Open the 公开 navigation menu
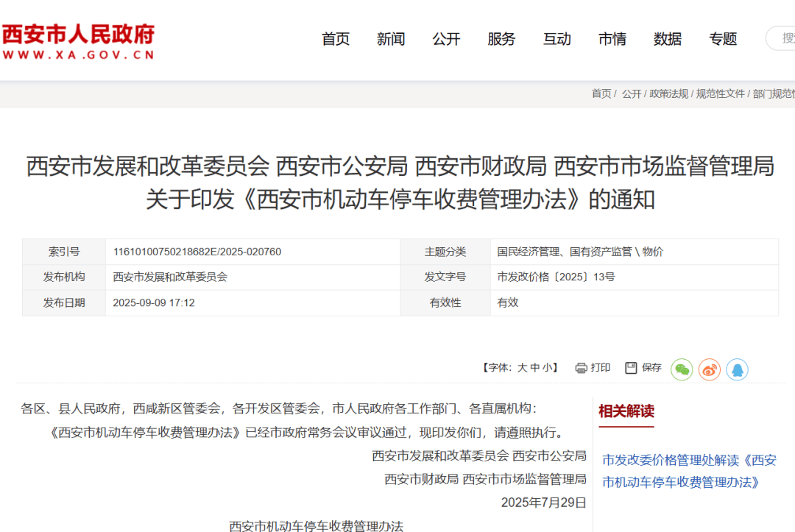795x532 pixels. click(446, 39)
